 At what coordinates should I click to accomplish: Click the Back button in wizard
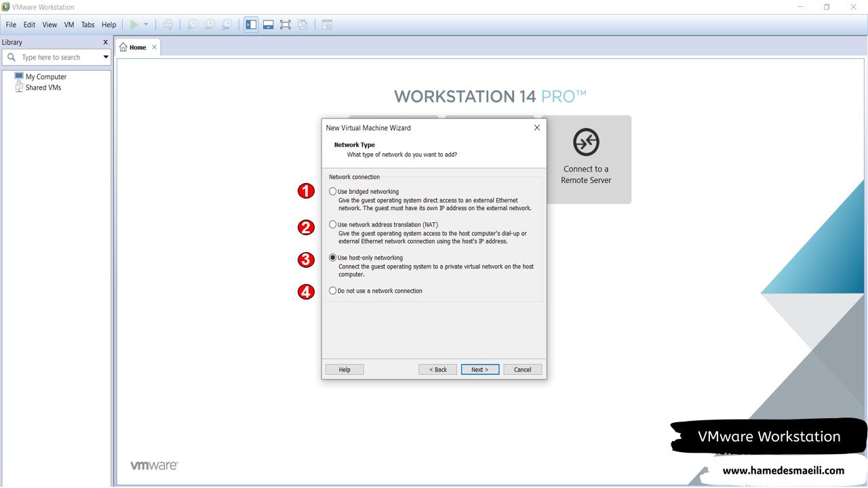[x=437, y=369]
